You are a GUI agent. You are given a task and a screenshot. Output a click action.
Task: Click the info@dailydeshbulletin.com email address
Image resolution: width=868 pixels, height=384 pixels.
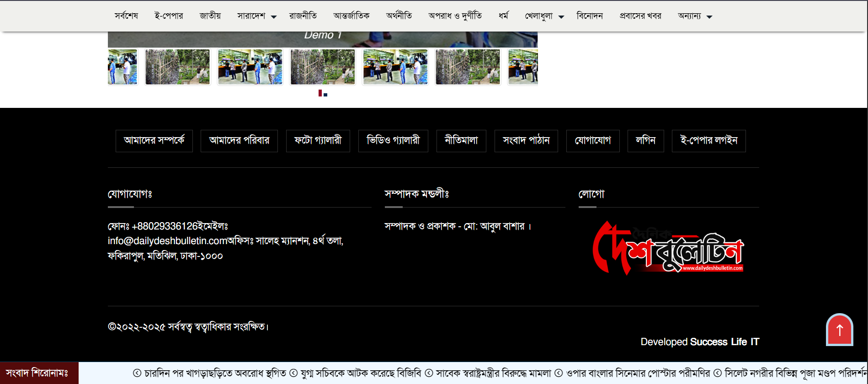point(167,241)
